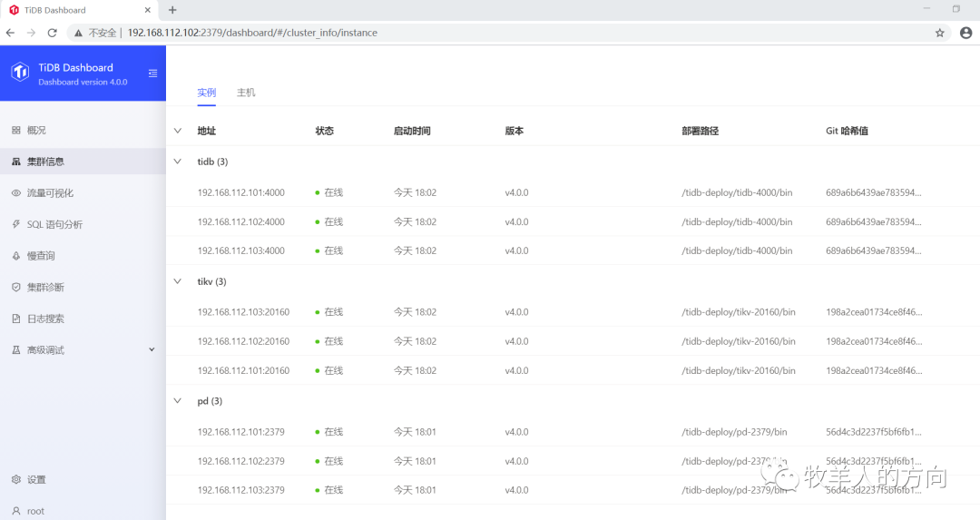Screen dimensions: 980x520
Task: Click the root user icon
Action: pos(16,511)
